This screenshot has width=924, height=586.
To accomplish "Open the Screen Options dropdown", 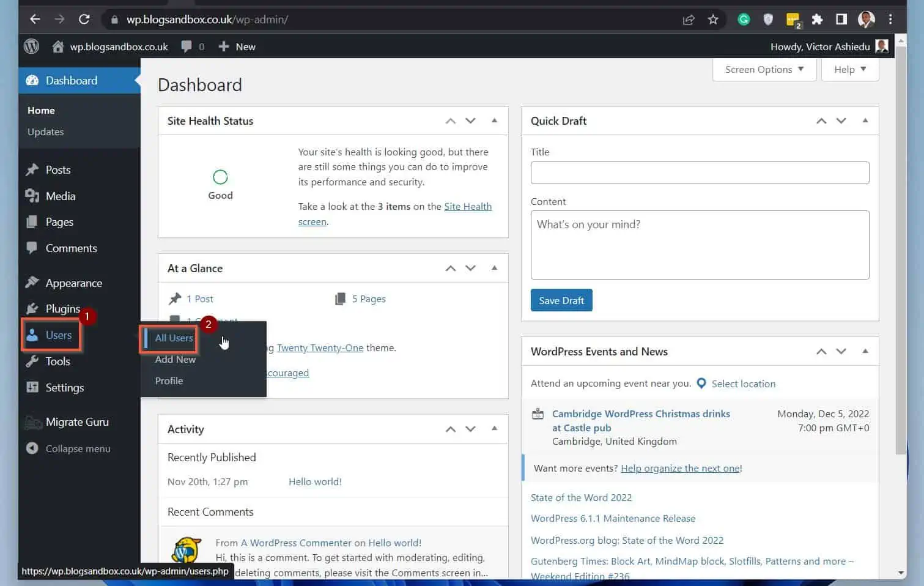I will coord(764,69).
